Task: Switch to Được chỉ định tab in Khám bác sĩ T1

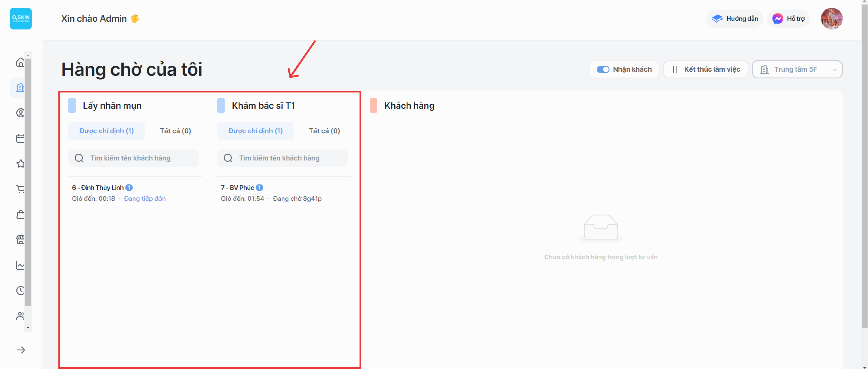Action: (255, 131)
